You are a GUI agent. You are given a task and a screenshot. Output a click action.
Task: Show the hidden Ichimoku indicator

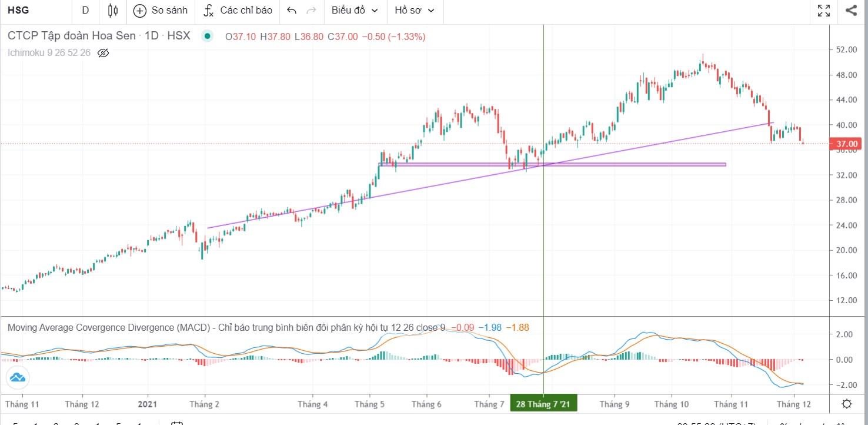pyautogui.click(x=103, y=53)
